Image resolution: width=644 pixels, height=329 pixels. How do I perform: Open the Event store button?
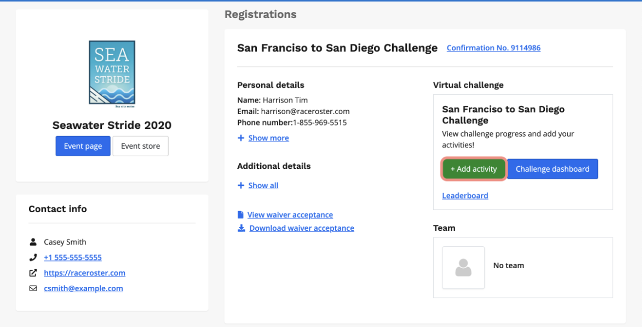click(140, 146)
